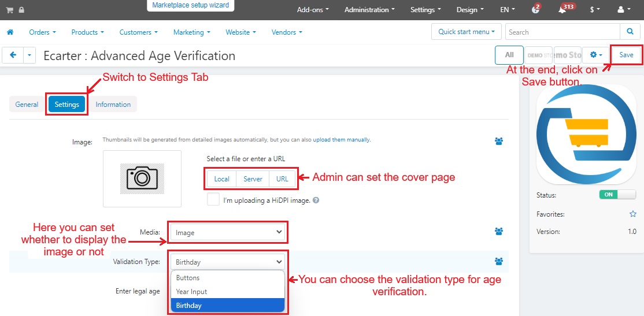Check the HiDPI image upload checkbox
644x316 pixels.
tap(213, 200)
